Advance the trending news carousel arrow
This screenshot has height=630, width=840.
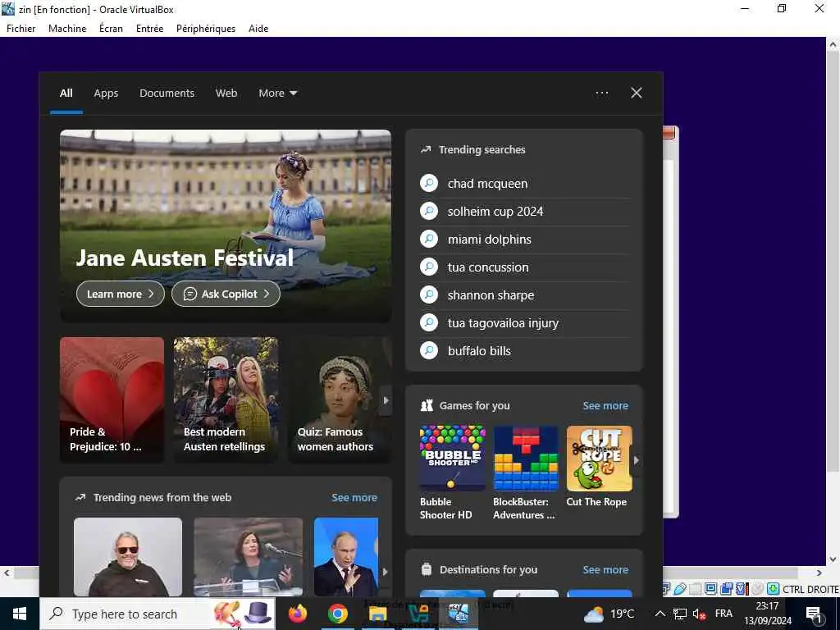pos(386,572)
